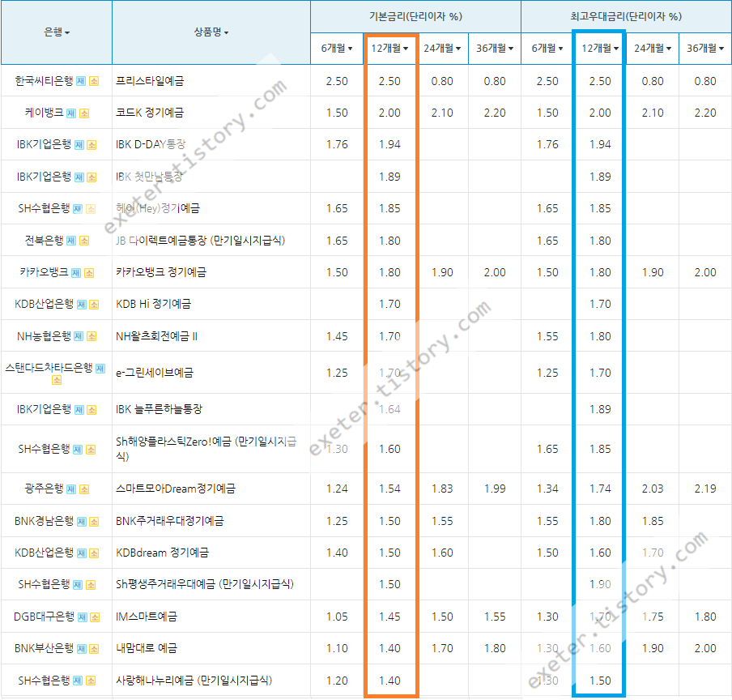Sort by 6개월 under 기본금리

[337, 48]
